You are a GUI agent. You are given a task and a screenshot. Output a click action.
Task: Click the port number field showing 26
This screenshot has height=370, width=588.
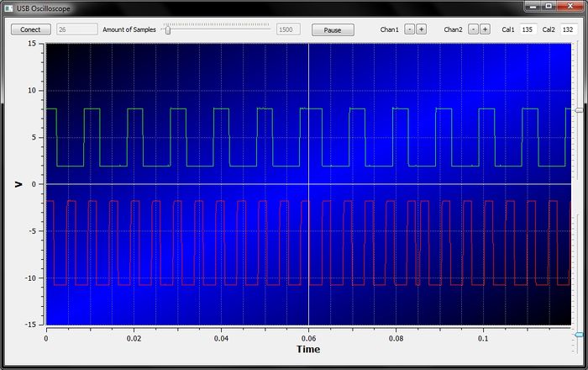pyautogui.click(x=76, y=29)
